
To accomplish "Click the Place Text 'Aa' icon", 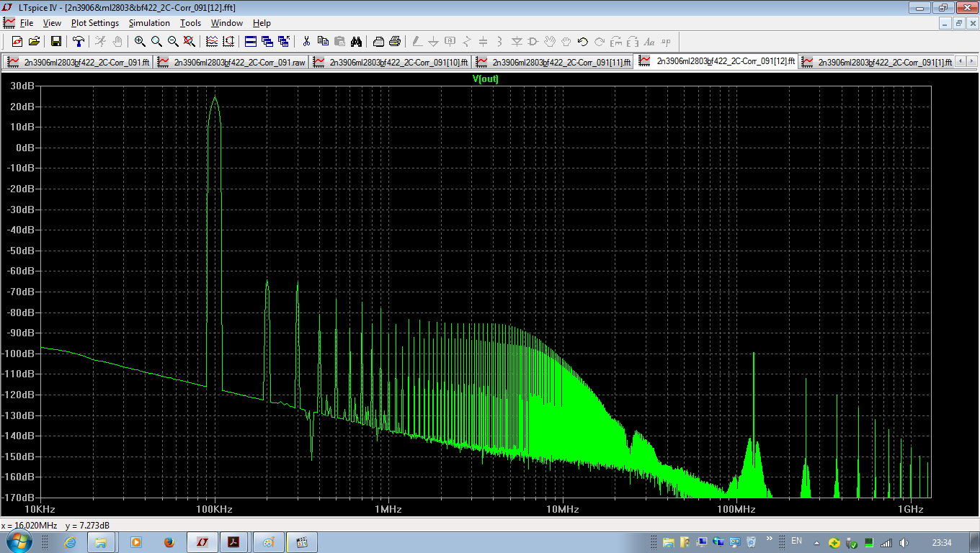I will pyautogui.click(x=649, y=42).
